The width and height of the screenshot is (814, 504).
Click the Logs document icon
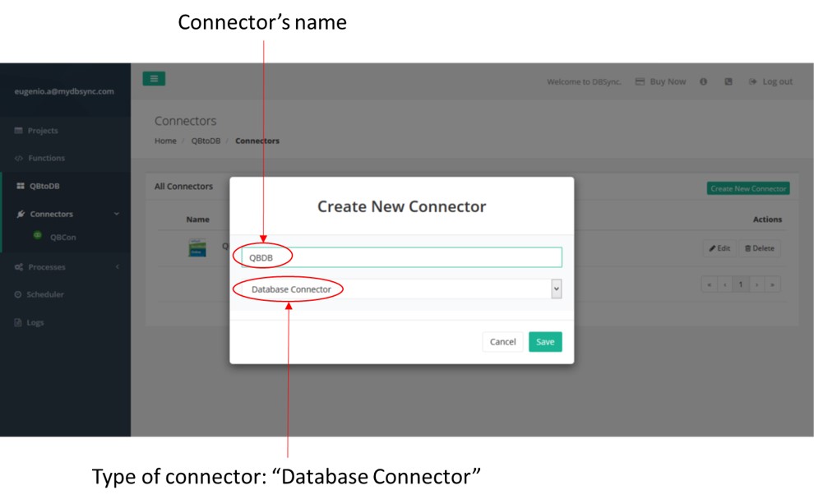18,323
